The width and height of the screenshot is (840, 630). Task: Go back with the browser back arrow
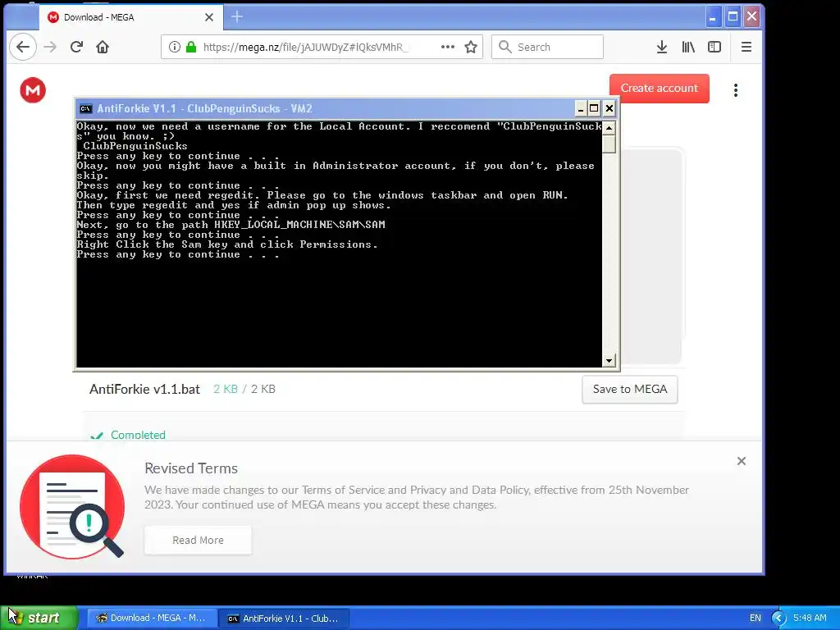click(22, 47)
